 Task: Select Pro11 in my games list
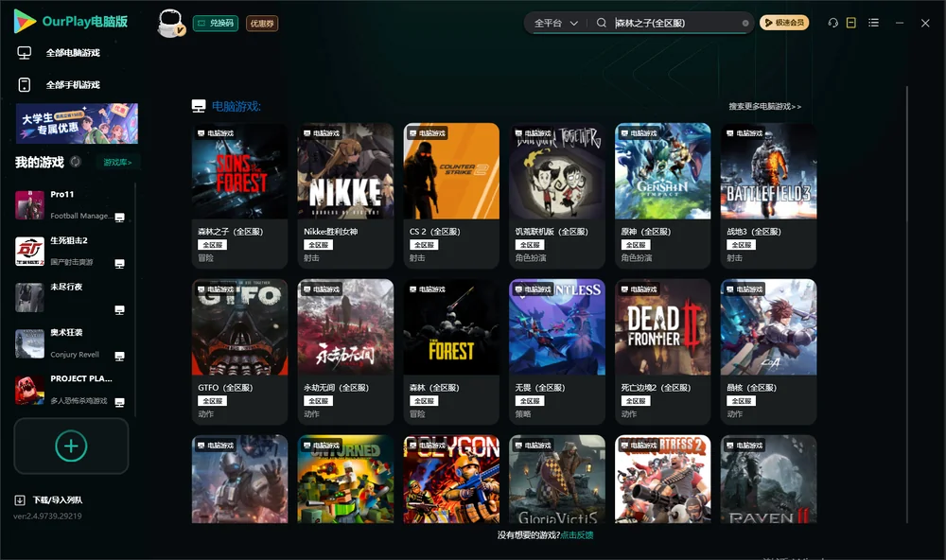click(71, 205)
